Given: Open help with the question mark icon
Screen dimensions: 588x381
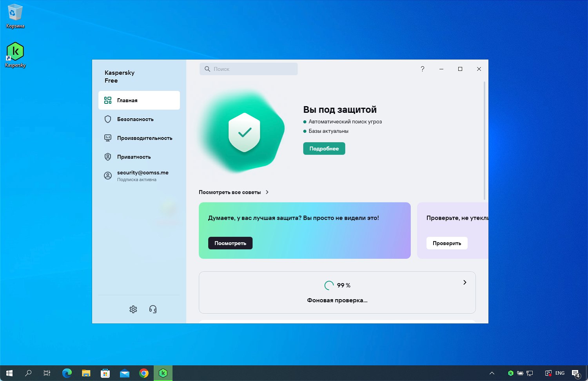Looking at the screenshot, I should [x=422, y=69].
